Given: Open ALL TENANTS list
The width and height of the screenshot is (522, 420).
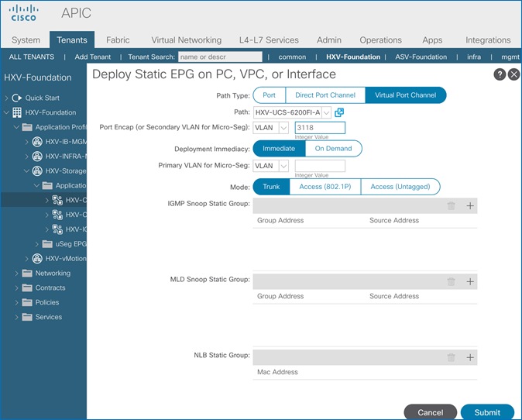Looking at the screenshot, I should [31, 57].
